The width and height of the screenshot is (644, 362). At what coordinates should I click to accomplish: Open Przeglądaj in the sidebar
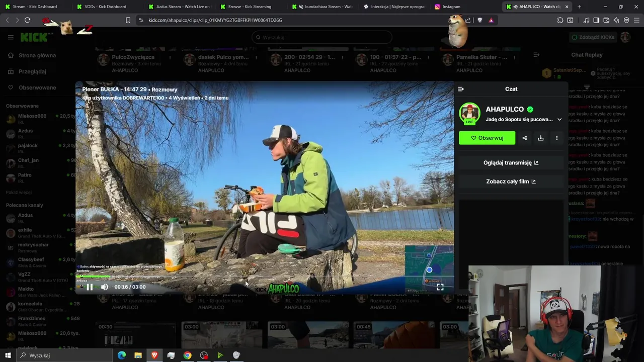coord(32,71)
